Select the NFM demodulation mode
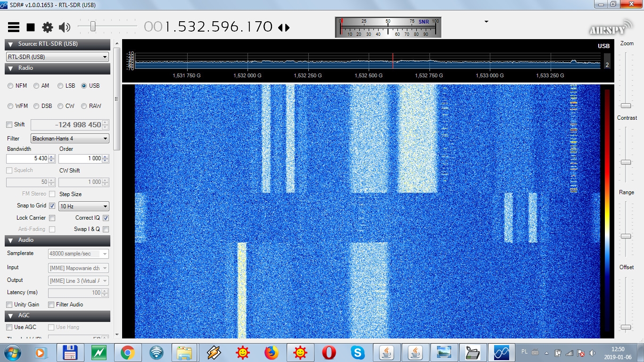Image resolution: width=644 pixels, height=362 pixels. 10,86
